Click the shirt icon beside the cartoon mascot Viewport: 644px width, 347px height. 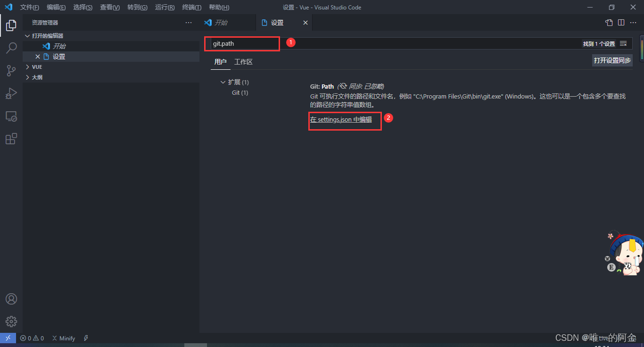(608, 258)
